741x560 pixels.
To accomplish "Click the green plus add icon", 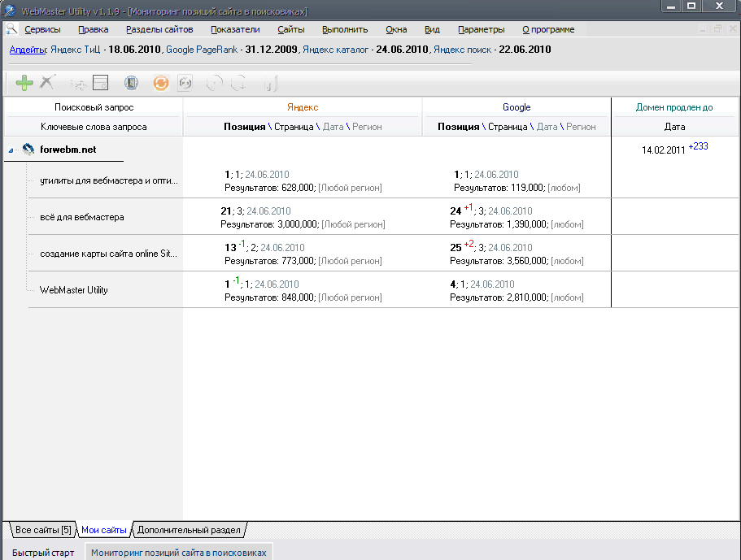I will pyautogui.click(x=24, y=82).
